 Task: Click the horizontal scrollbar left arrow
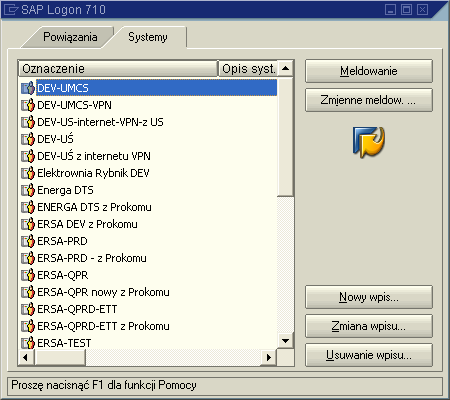click(26, 358)
